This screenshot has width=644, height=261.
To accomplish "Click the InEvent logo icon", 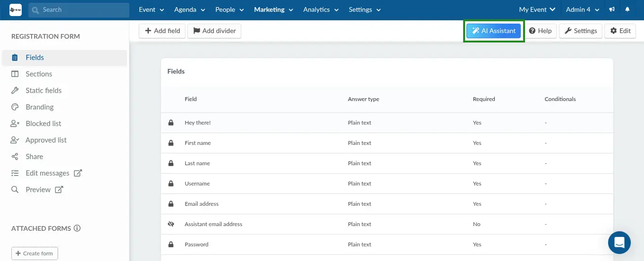I will (16, 9).
